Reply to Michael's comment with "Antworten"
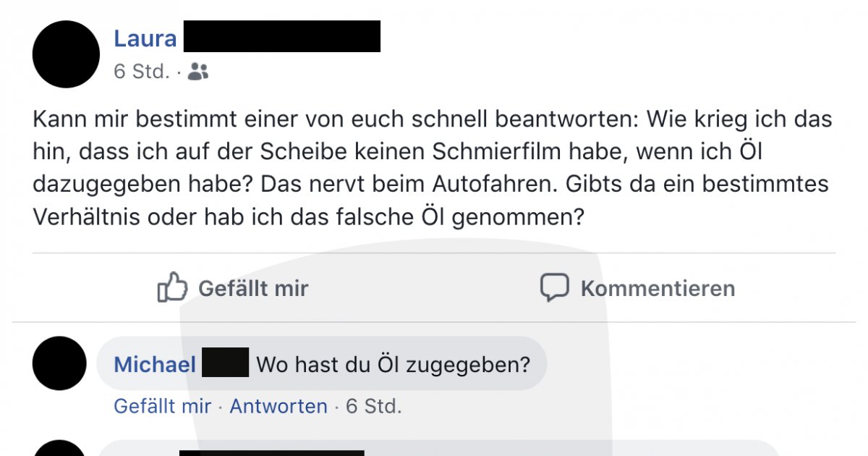The width and height of the screenshot is (868, 456). pyautogui.click(x=278, y=406)
